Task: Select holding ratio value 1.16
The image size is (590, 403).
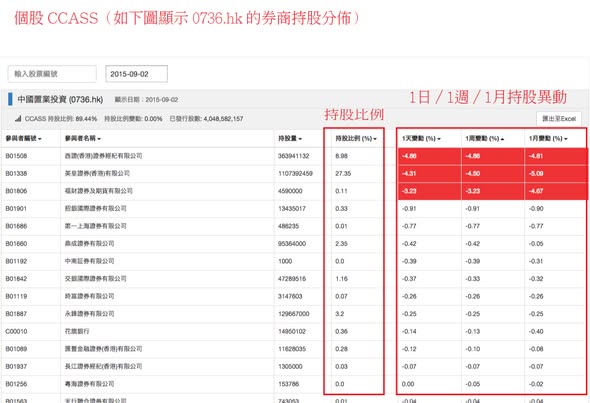Action: tap(341, 279)
